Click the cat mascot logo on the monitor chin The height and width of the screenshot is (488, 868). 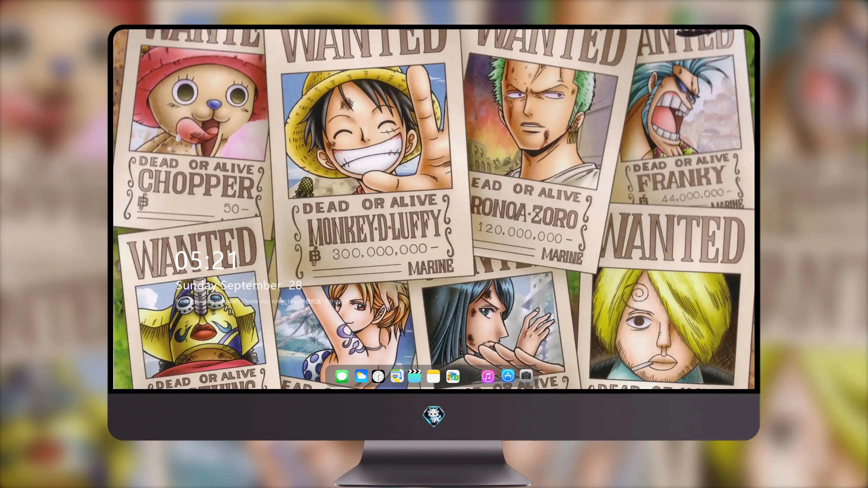point(434,416)
